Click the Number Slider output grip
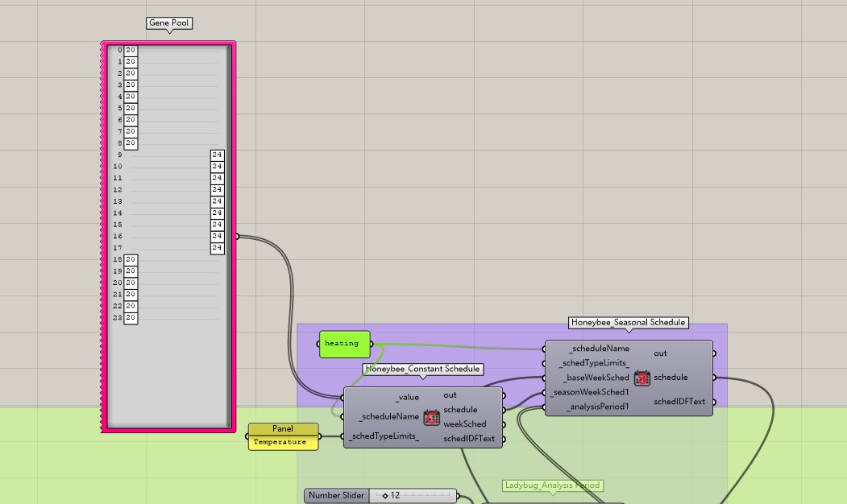847x504 pixels. pyautogui.click(x=458, y=495)
